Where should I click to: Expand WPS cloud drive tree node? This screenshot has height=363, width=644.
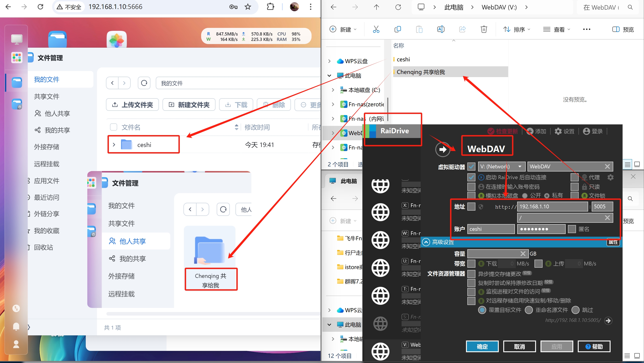click(x=329, y=61)
